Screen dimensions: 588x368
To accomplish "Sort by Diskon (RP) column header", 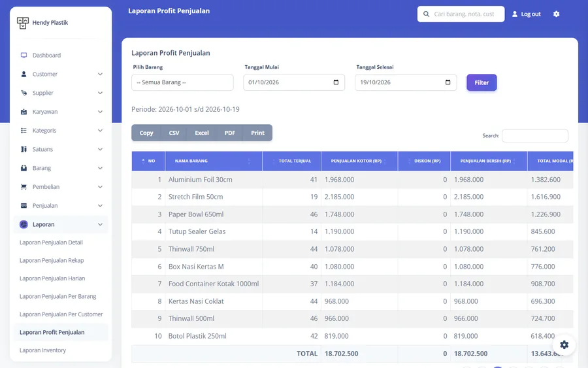I will click(424, 161).
